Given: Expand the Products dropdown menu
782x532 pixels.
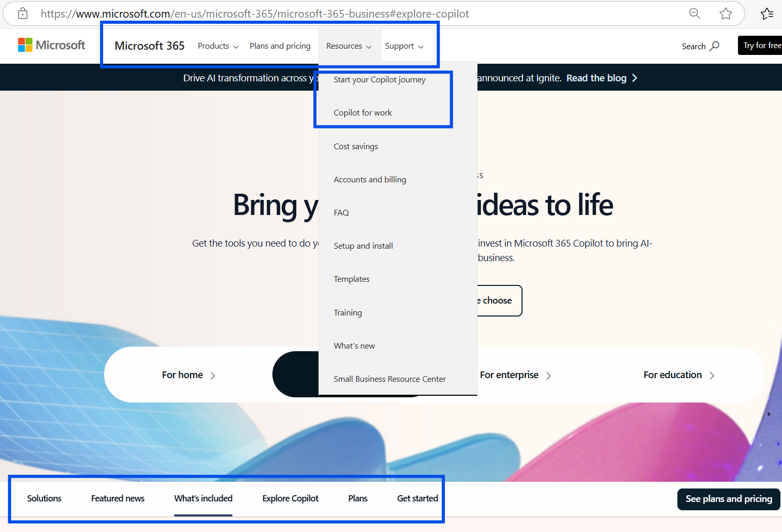Looking at the screenshot, I should pyautogui.click(x=218, y=46).
